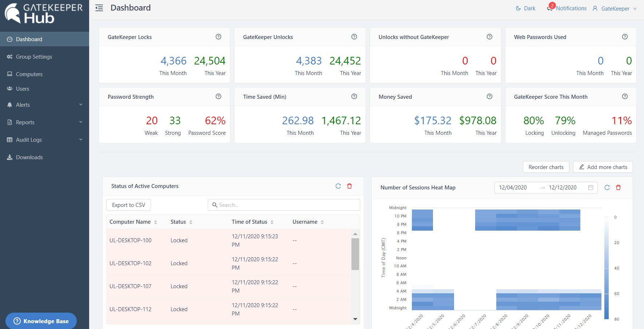Expand the Alerts menu chevron
This screenshot has width=644, height=329.
tap(81, 105)
